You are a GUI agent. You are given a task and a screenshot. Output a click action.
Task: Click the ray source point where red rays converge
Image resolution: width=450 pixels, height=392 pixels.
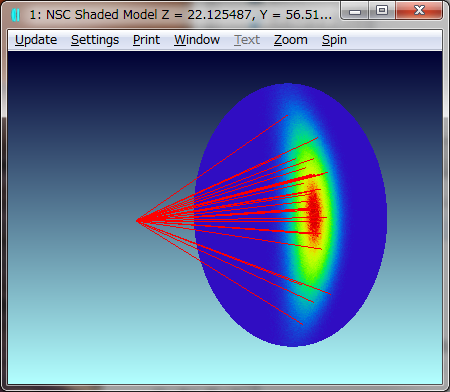138,220
